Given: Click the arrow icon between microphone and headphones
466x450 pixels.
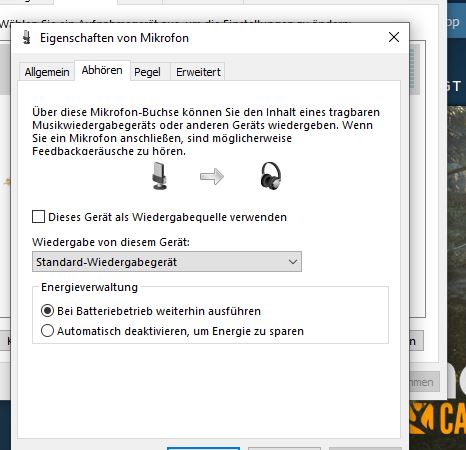Looking at the screenshot, I should (x=212, y=176).
